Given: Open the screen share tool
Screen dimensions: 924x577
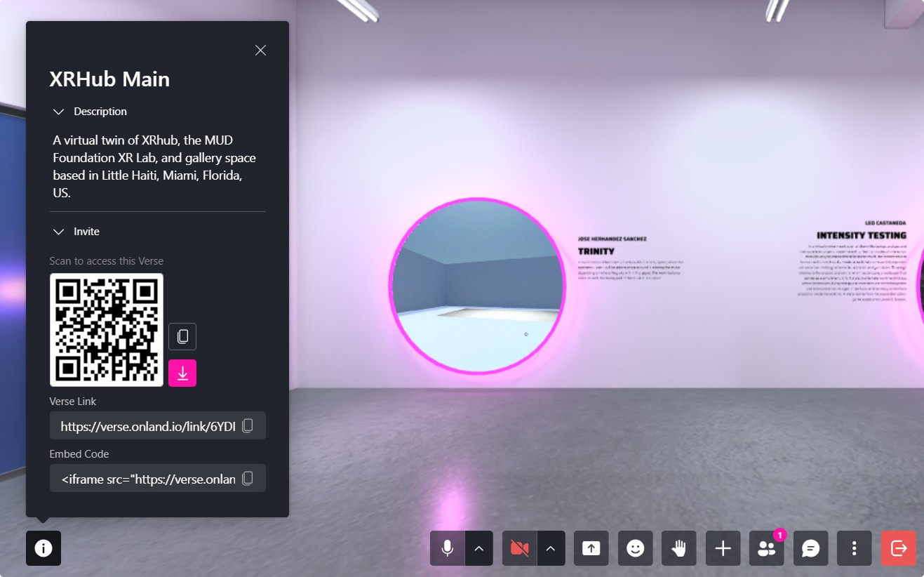Looking at the screenshot, I should 591,548.
